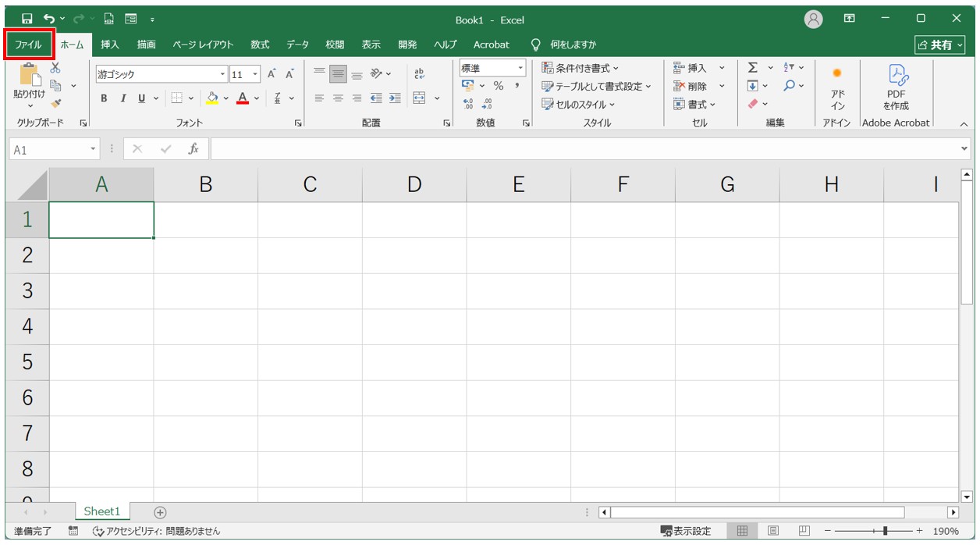Image resolution: width=980 pixels, height=545 pixels.
Task: Toggle underline with the U icon
Action: (142, 98)
